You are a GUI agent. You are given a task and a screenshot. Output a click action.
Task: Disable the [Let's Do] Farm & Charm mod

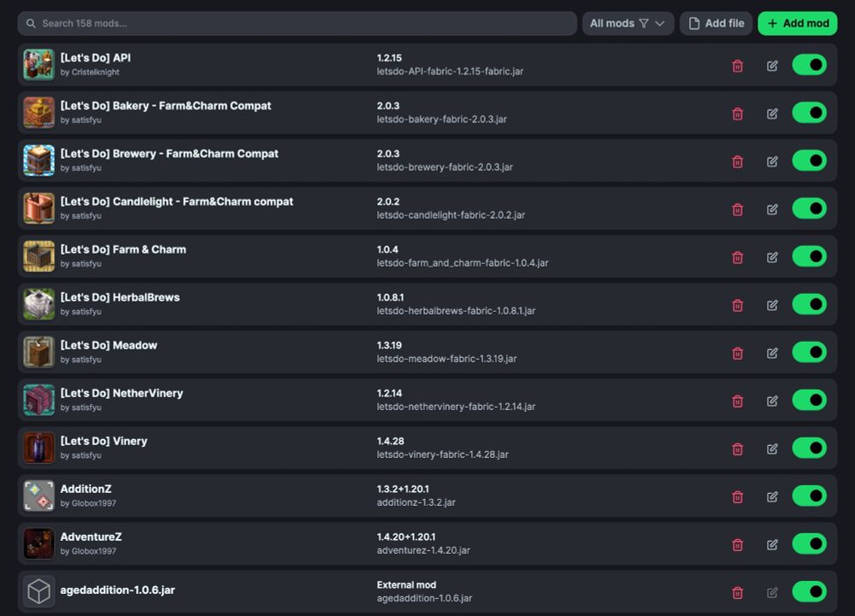pyautogui.click(x=808, y=256)
